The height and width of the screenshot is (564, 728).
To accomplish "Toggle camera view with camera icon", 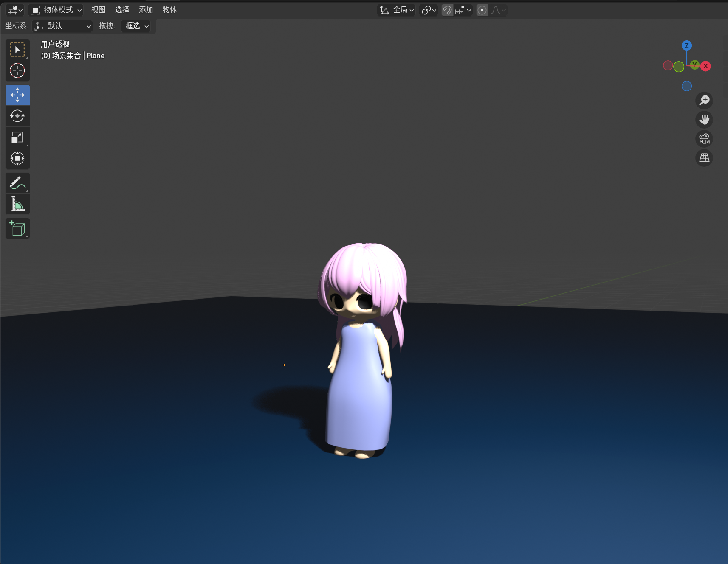I will tap(704, 139).
